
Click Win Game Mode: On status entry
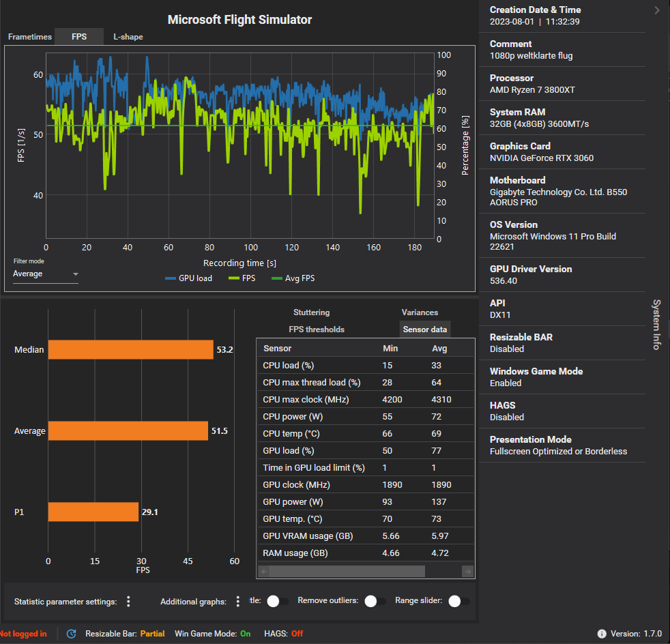point(213,634)
